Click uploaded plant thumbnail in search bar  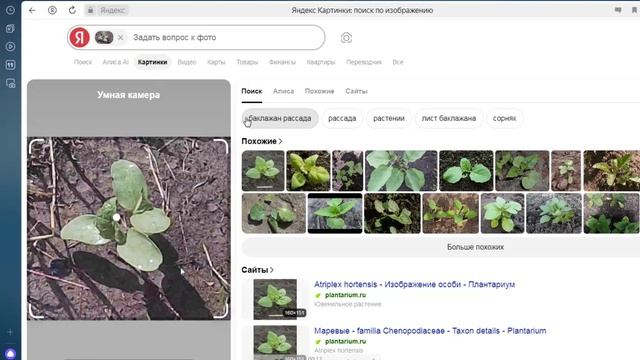104,38
